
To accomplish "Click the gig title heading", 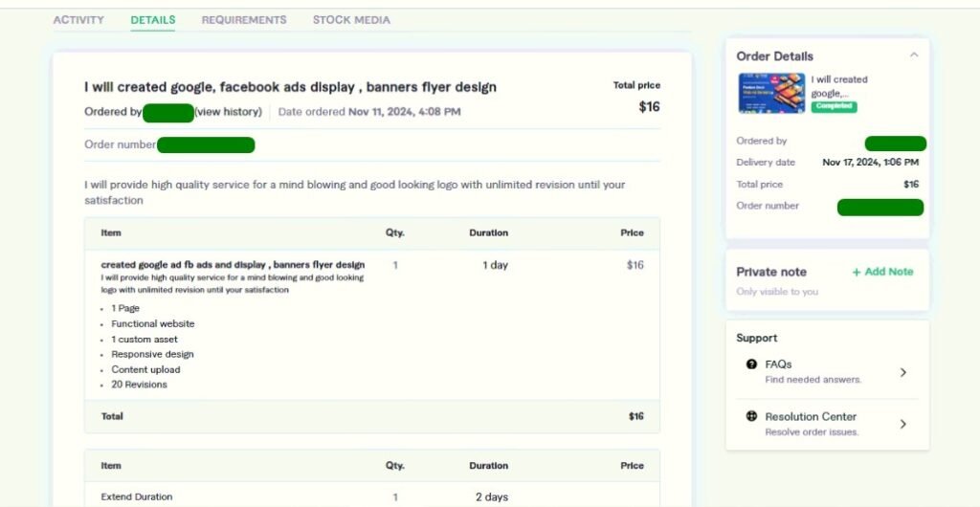I will pos(290,87).
